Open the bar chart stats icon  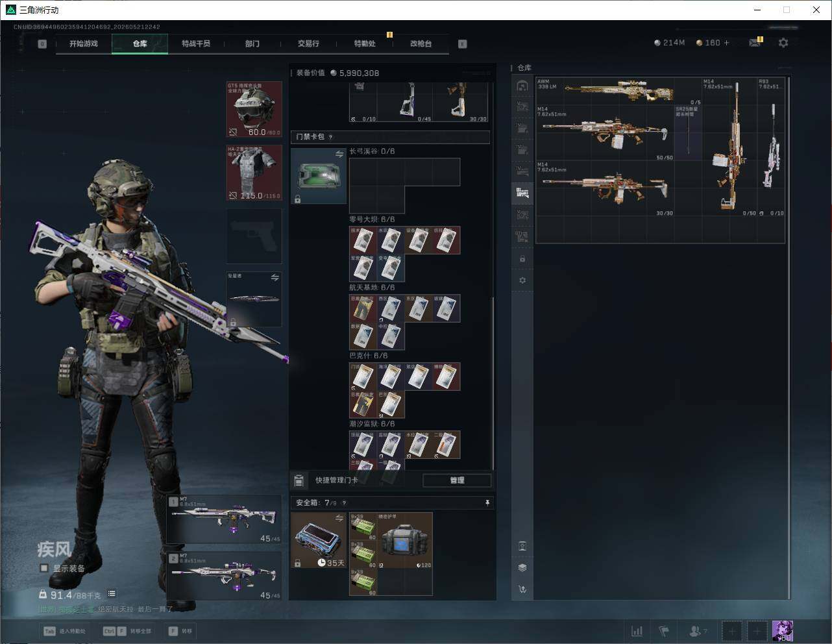coord(637,631)
